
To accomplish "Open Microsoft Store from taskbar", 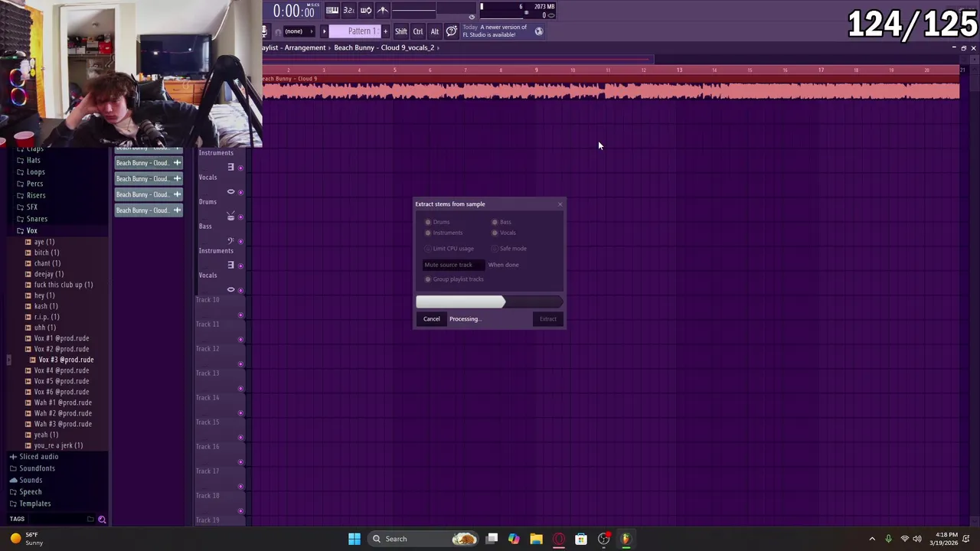I will click(x=581, y=539).
